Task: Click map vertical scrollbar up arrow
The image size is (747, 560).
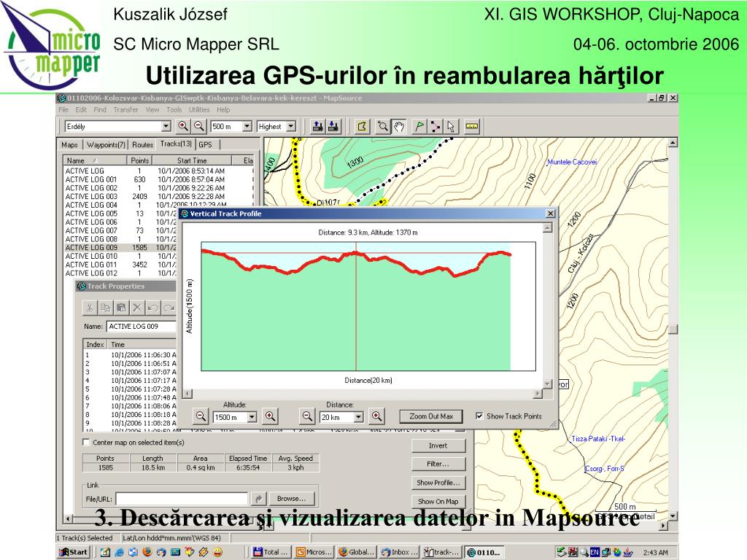Action: click(673, 142)
